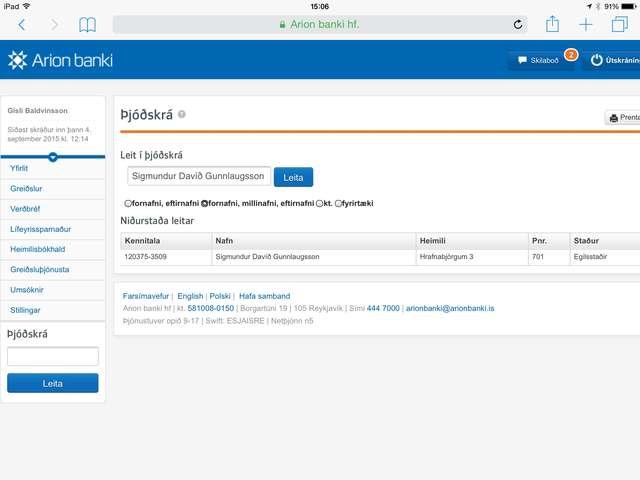Select the fyrirtæki search option
This screenshot has width=640, height=480.
[x=338, y=203]
